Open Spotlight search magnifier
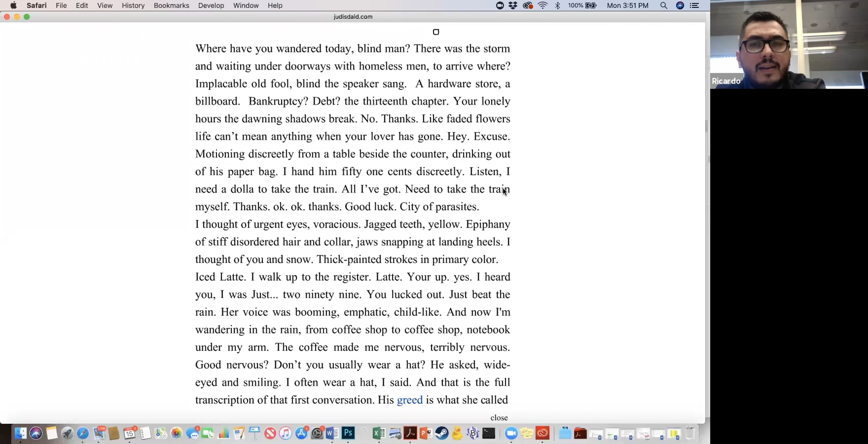The width and height of the screenshot is (868, 444). click(x=663, y=5)
